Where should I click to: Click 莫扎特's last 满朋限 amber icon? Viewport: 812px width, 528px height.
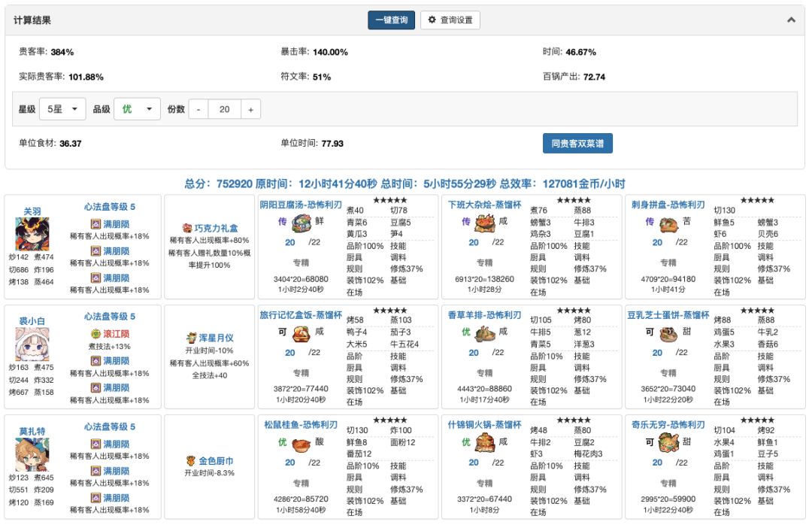pos(95,497)
